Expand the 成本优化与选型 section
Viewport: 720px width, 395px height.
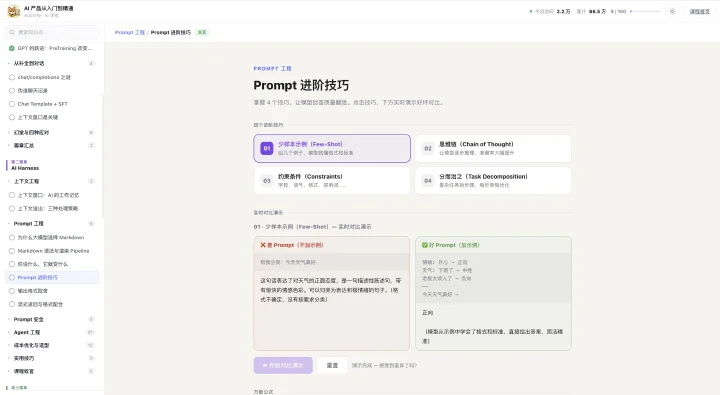click(x=52, y=345)
